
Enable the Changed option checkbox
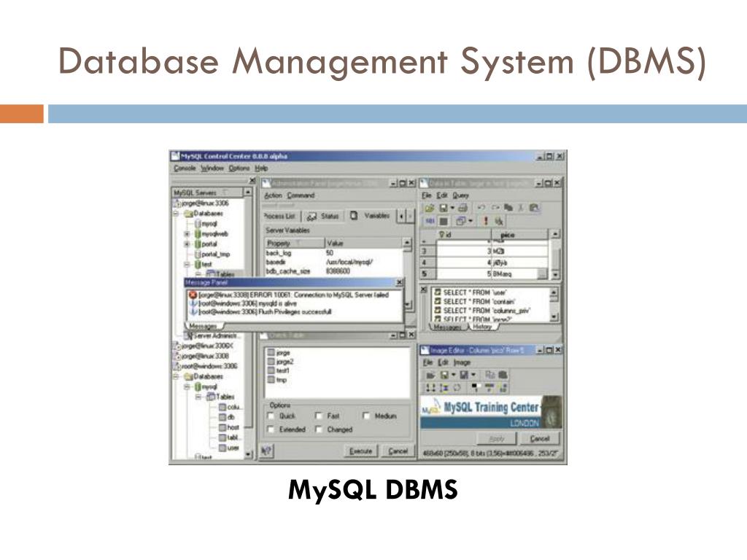(x=318, y=429)
